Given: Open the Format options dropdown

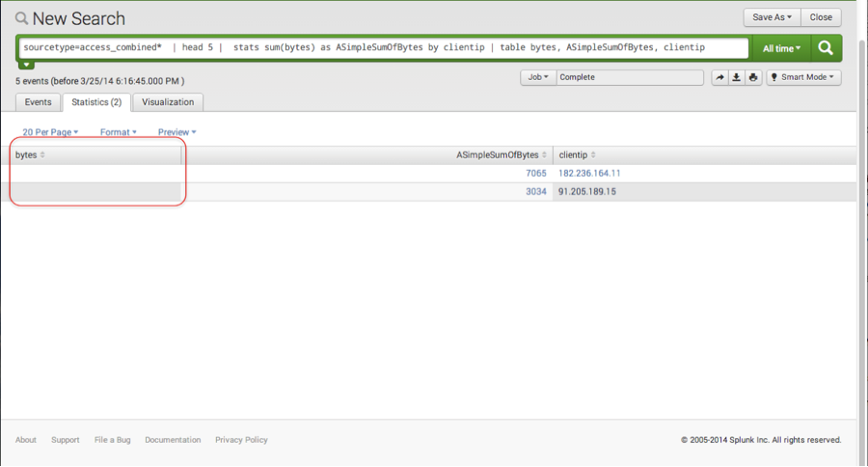Looking at the screenshot, I should coord(119,132).
